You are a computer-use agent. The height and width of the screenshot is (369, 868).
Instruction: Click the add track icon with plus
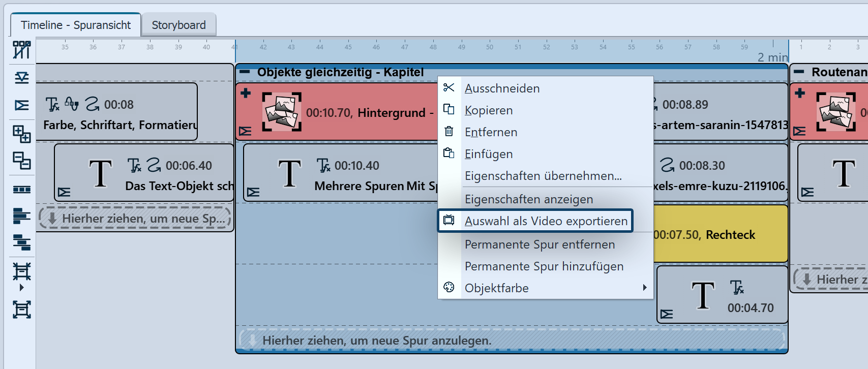[22, 134]
